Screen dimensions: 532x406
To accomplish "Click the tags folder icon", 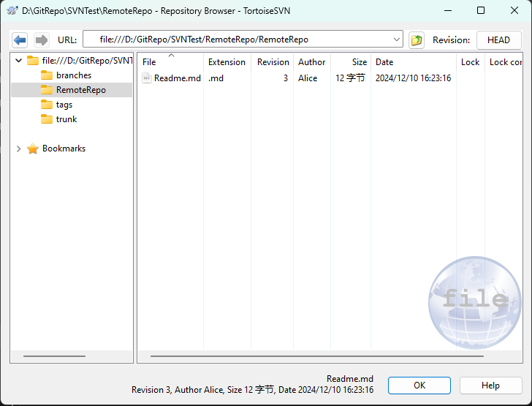I will [47, 105].
